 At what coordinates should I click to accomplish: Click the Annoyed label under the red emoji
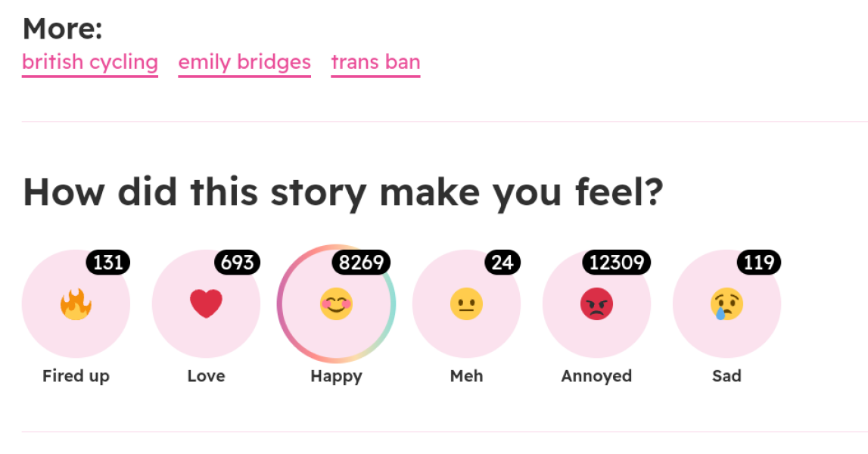(x=596, y=375)
